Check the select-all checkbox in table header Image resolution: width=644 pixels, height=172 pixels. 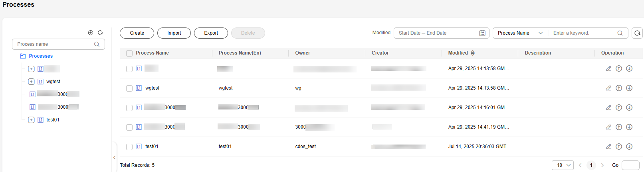pos(129,53)
